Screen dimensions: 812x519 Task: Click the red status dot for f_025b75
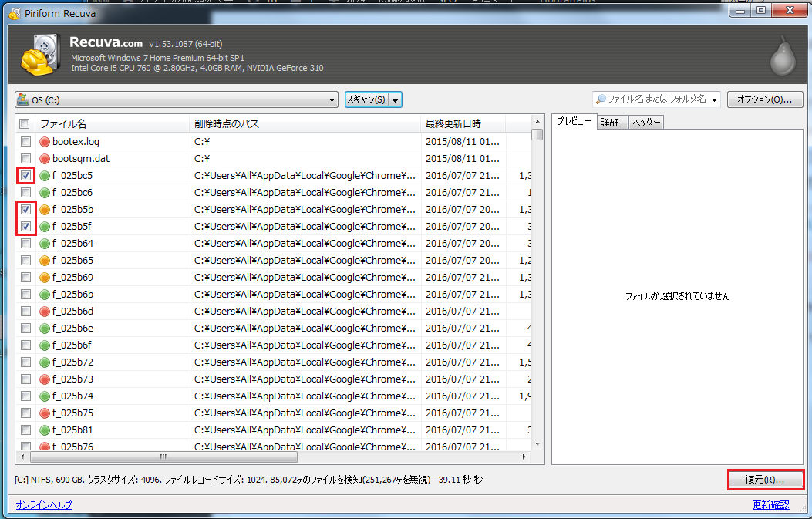tap(45, 413)
